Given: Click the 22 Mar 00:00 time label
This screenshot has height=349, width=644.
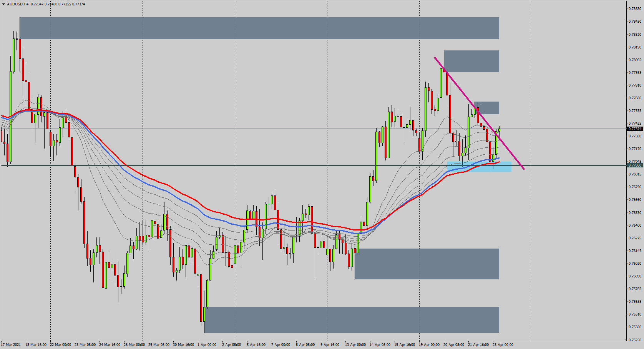Looking at the screenshot, I should pos(60,345).
